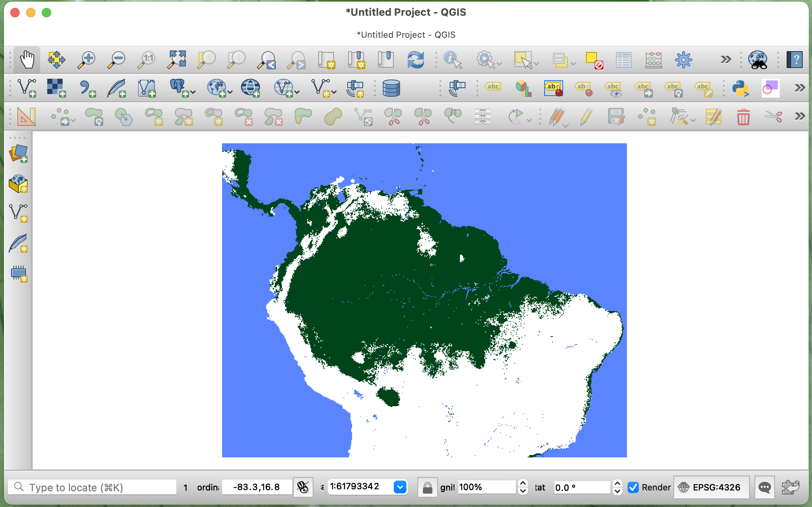
Task: Open the OpenStreetMap globe-with-glasses plugin icon
Action: coord(757,60)
